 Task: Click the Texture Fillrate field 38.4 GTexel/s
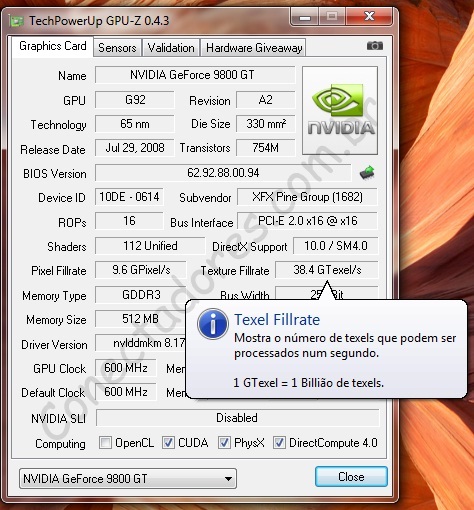click(x=327, y=270)
